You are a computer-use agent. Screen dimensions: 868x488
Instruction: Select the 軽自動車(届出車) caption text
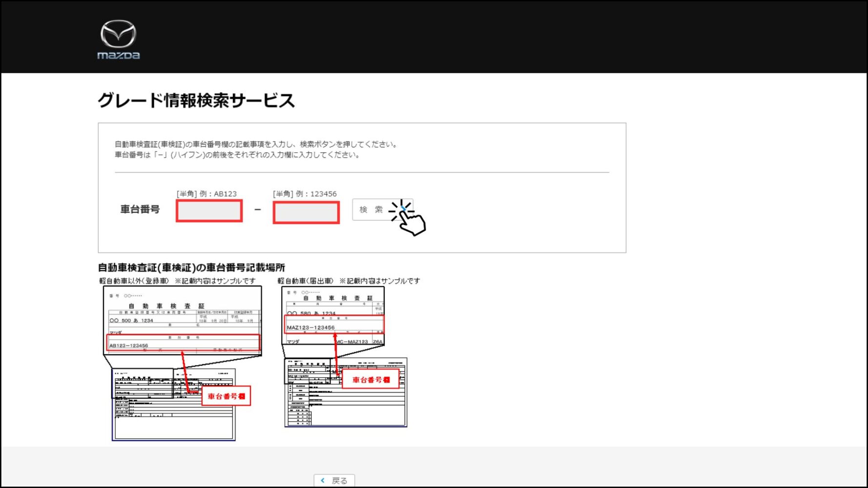(x=349, y=281)
